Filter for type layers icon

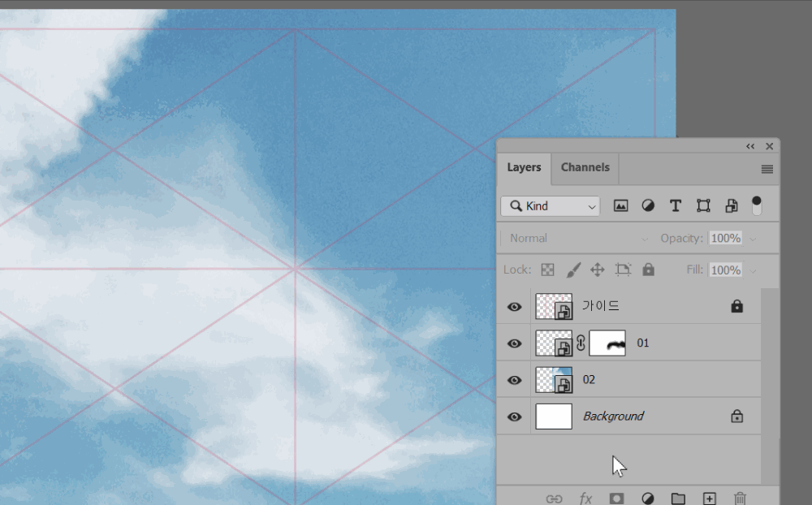click(x=676, y=206)
